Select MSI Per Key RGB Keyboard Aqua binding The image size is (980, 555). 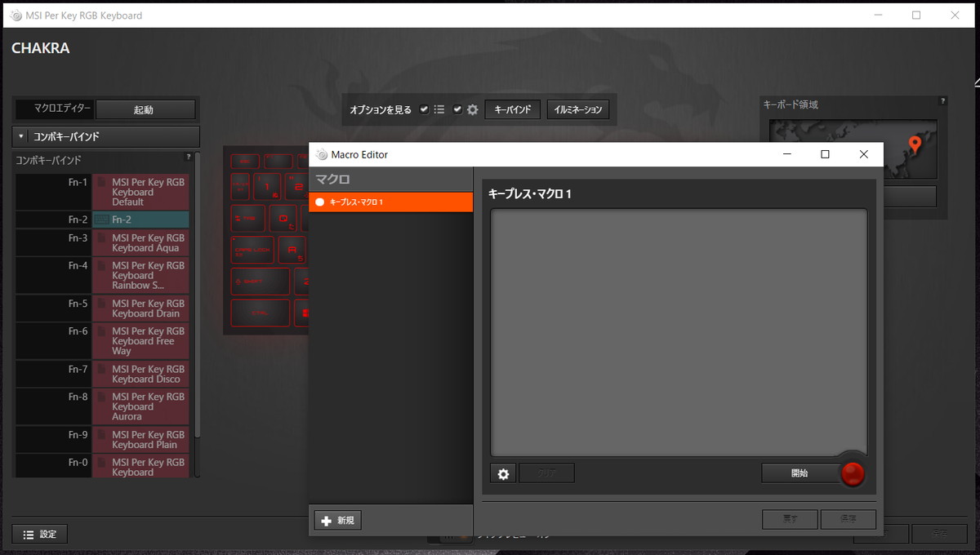[x=140, y=242]
